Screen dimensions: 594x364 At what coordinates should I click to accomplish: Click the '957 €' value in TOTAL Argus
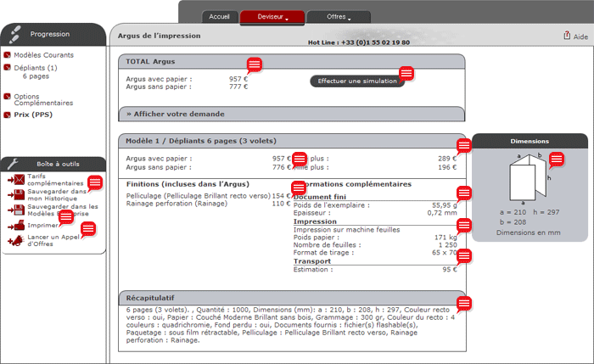coord(238,79)
